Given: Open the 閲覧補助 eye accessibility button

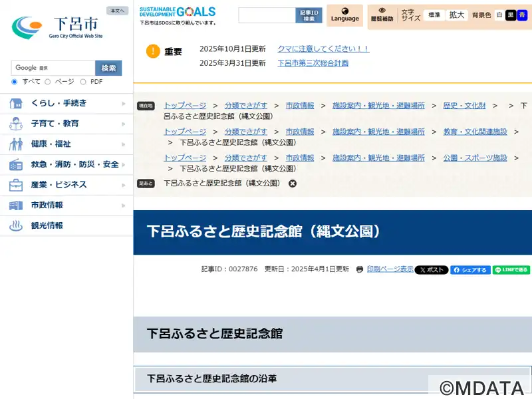Looking at the screenshot, I should [x=382, y=15].
